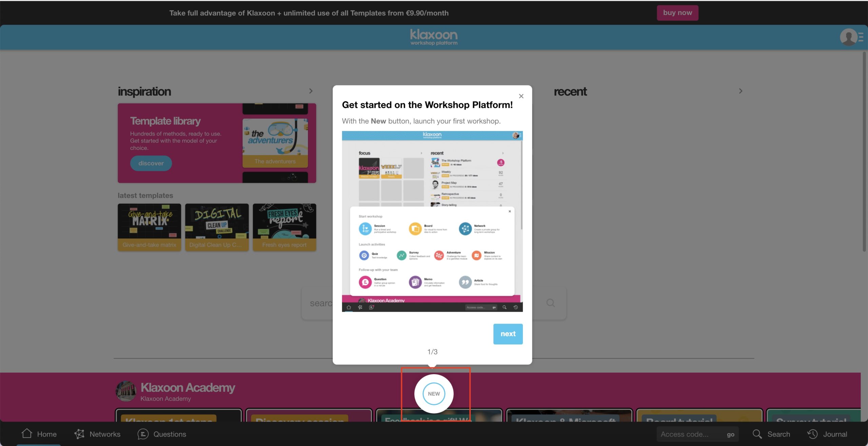Open the Fresh eyes report template
This screenshot has height=446, width=868.
[x=284, y=227]
